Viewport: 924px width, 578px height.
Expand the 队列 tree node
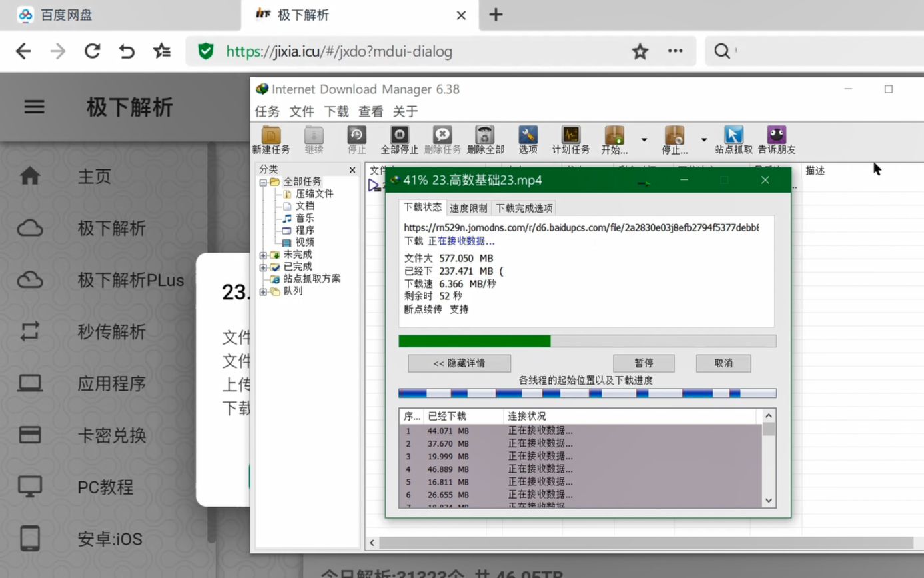(263, 291)
